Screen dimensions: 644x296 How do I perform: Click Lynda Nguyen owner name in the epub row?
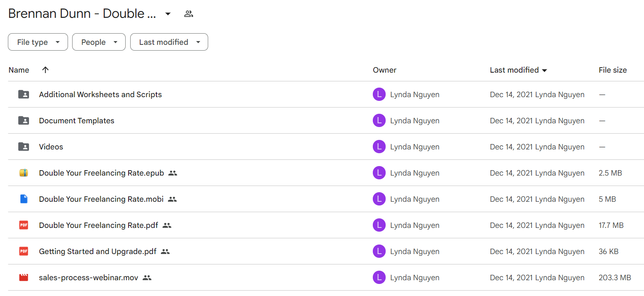pyautogui.click(x=415, y=173)
